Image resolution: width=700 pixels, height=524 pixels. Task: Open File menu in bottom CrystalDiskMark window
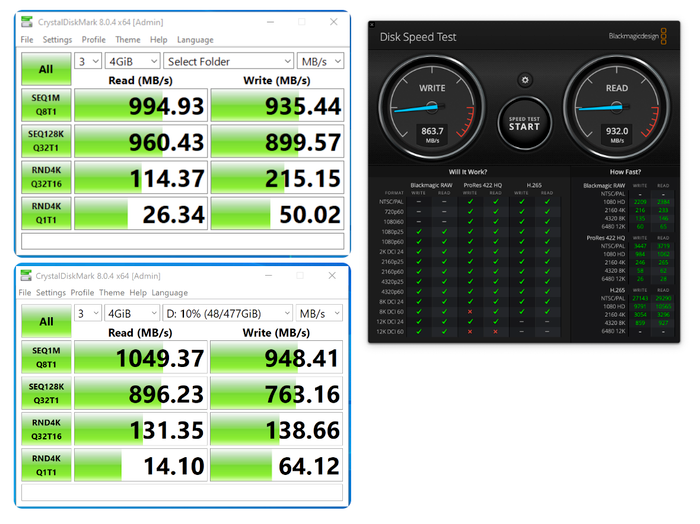click(25, 292)
